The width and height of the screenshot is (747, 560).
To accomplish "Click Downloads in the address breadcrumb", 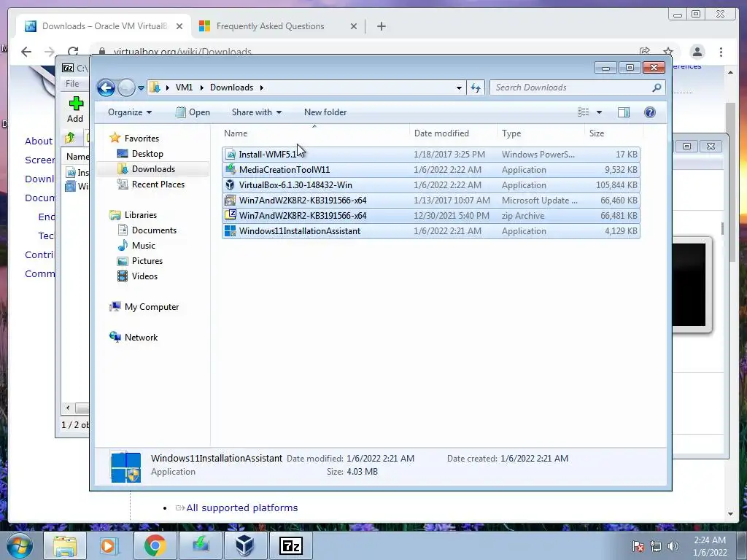I will (231, 87).
